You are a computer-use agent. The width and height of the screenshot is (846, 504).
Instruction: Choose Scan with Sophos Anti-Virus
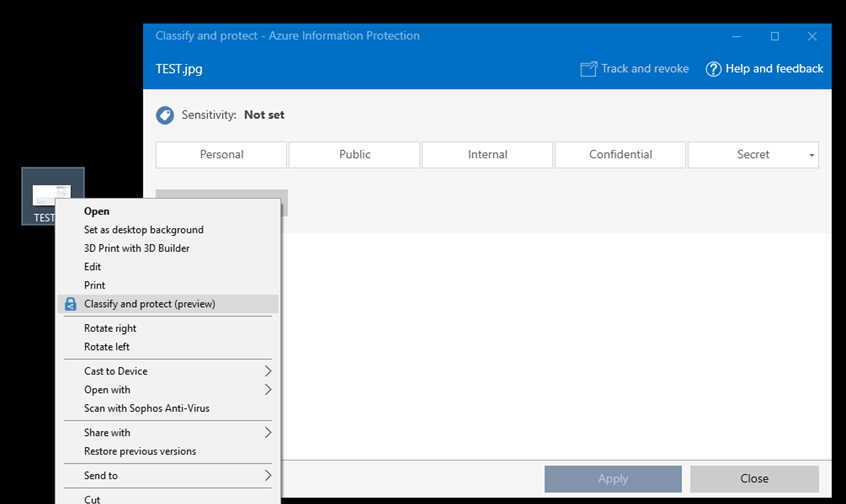pyautogui.click(x=168, y=408)
